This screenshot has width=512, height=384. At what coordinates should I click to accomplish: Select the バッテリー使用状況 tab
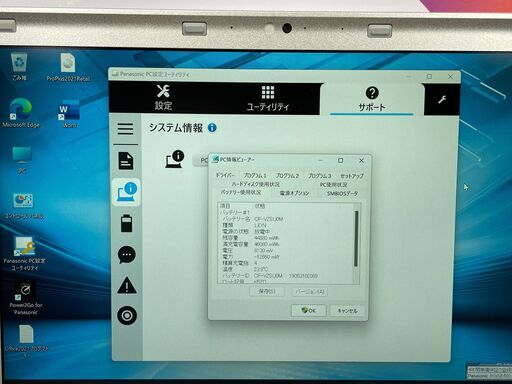coord(241,193)
